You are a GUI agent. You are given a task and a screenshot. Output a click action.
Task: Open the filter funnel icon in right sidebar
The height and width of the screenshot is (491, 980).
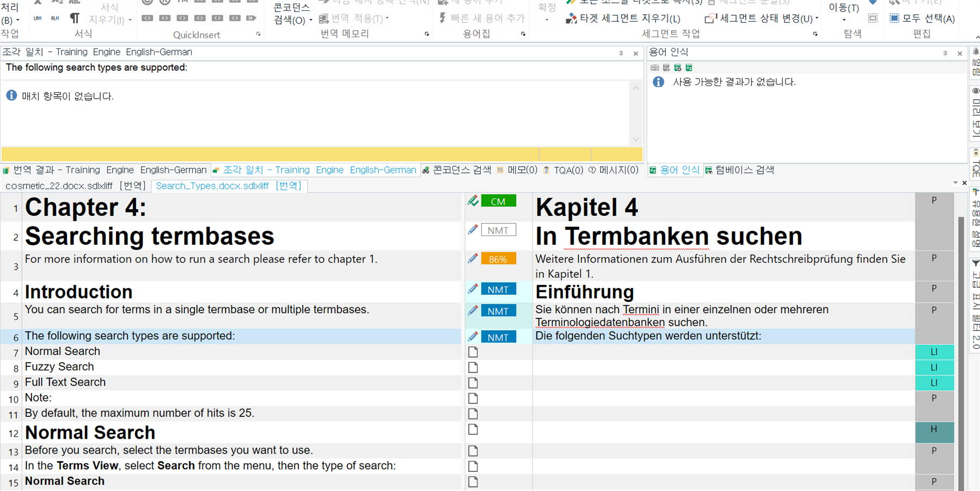pos(976,263)
